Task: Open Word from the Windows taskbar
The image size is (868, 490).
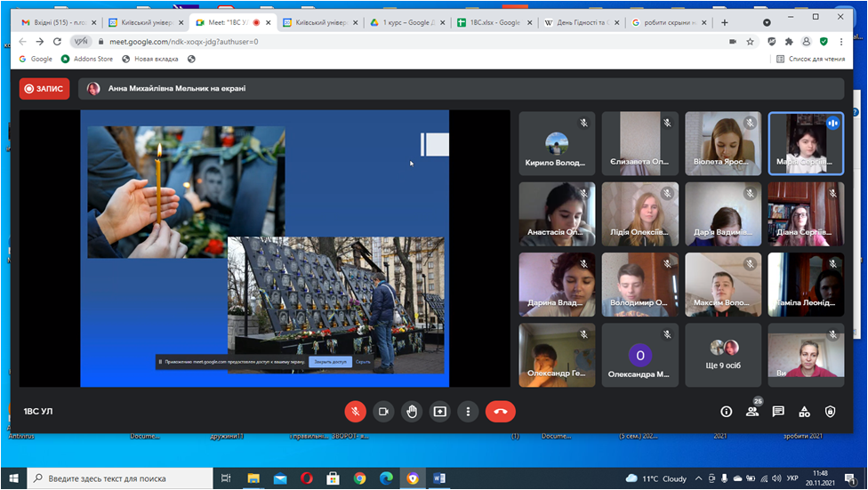Action: 439,478
